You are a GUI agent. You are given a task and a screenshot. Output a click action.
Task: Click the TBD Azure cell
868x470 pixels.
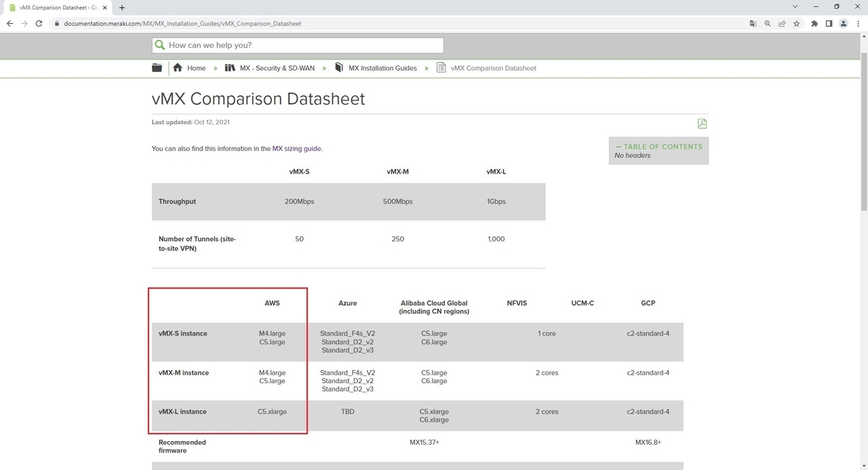[347, 412]
